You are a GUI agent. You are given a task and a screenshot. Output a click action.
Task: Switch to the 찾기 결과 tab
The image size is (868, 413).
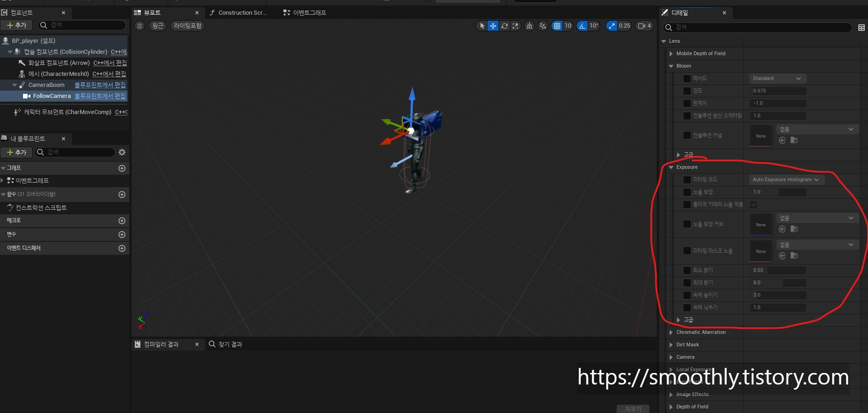click(x=226, y=344)
